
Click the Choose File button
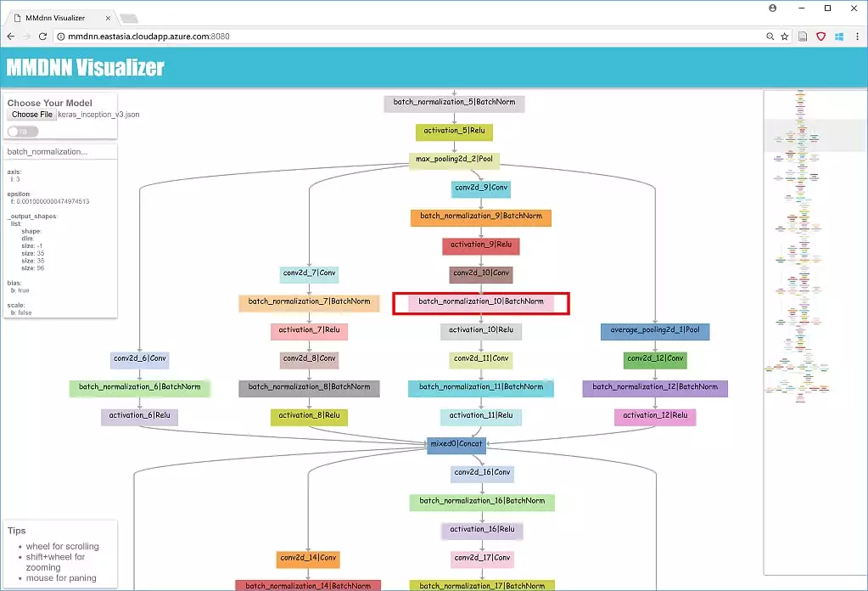tap(32, 115)
